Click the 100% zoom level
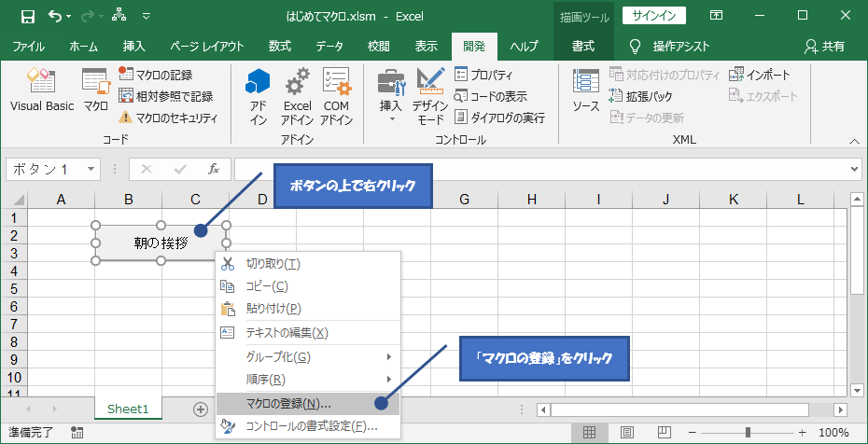 [833, 433]
